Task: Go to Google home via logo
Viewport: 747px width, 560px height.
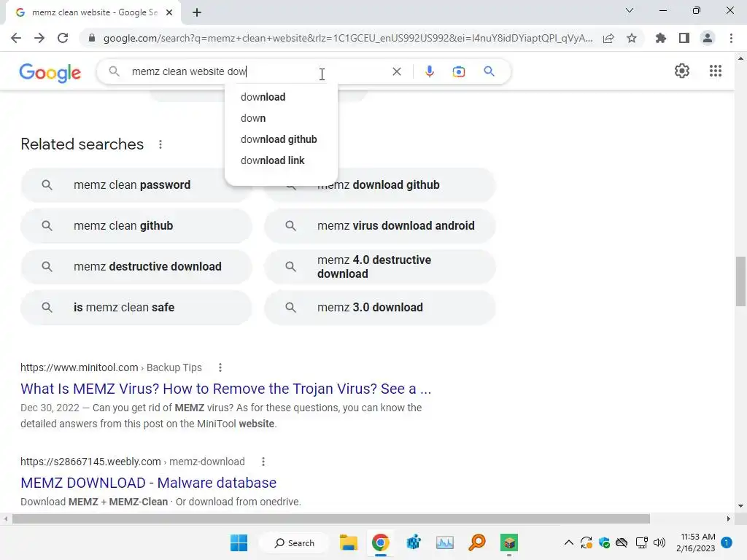Action: click(x=50, y=72)
